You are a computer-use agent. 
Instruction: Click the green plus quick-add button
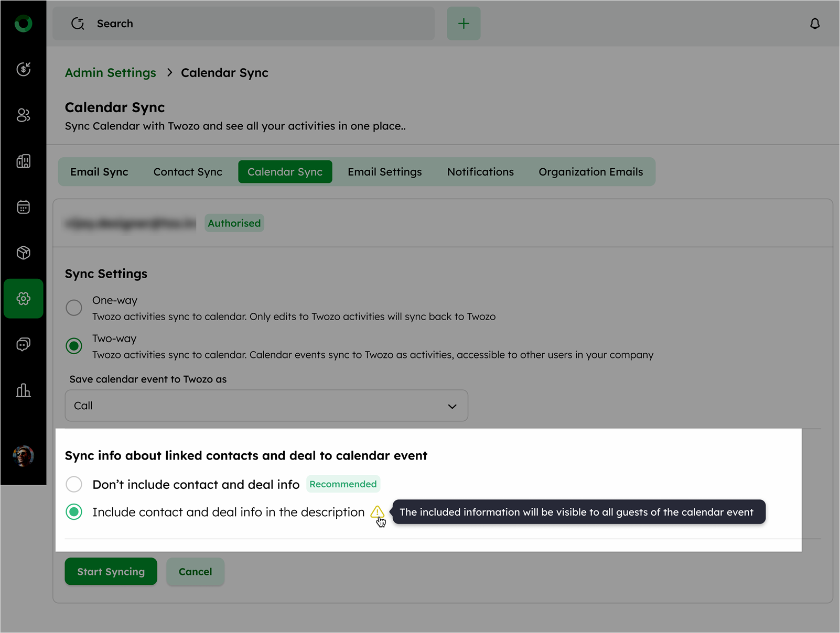(x=464, y=24)
